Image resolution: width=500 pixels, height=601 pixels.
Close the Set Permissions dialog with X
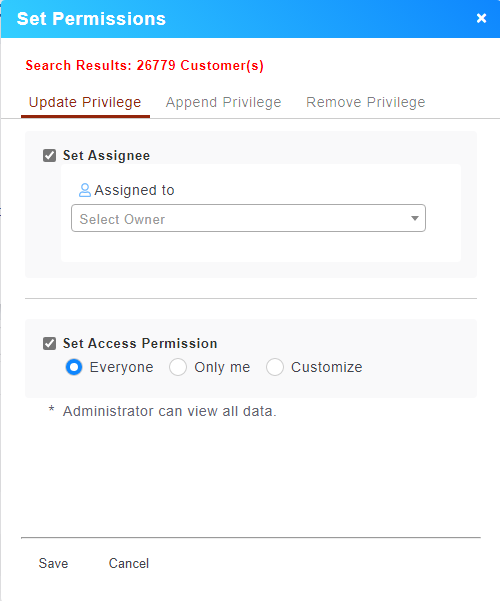pos(481,18)
